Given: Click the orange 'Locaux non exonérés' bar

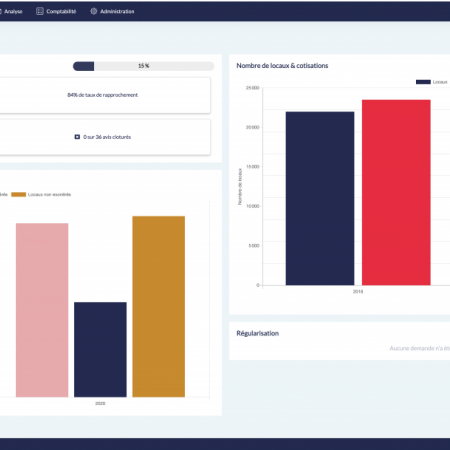Looking at the screenshot, I should 159,306.
